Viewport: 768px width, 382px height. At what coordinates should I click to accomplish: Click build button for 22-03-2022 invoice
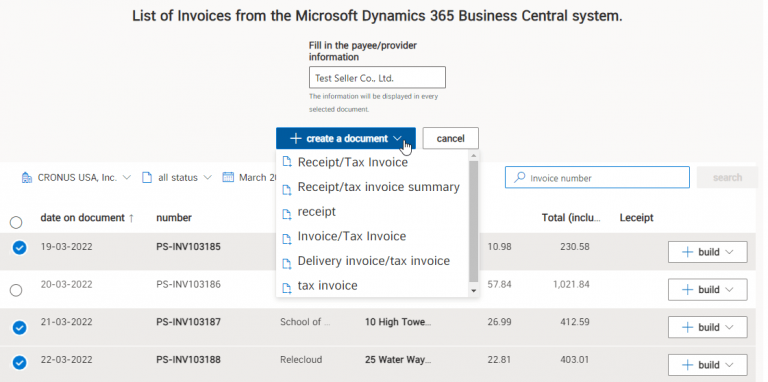coord(708,365)
